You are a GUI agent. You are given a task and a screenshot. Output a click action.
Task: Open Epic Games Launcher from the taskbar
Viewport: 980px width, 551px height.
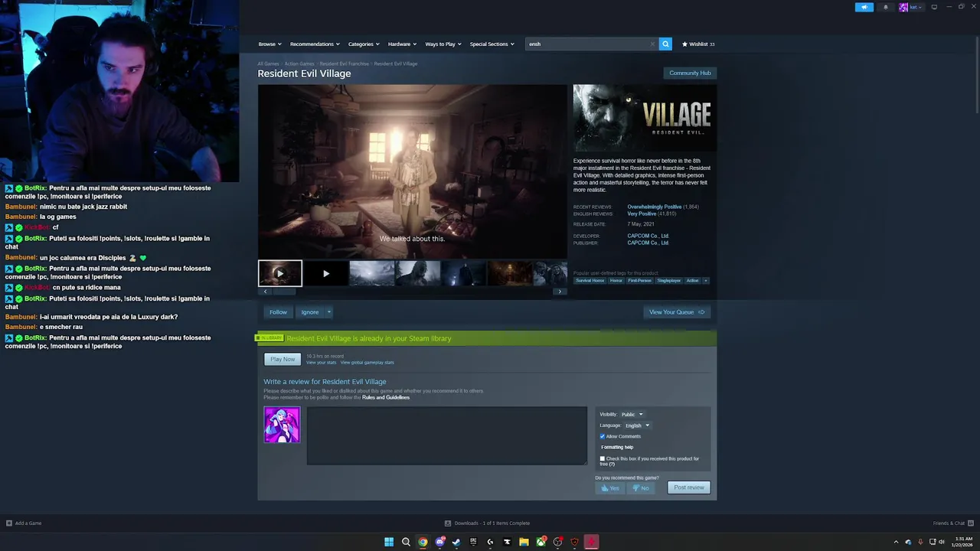click(x=473, y=542)
